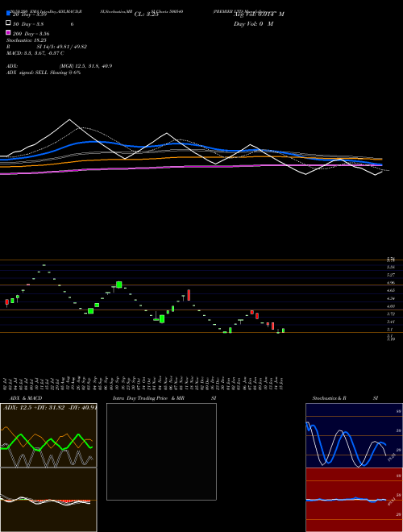Screen dimensions: 403x532
Task: Click the 'CL: 3.25' closing price text
Action: click(146, 15)
